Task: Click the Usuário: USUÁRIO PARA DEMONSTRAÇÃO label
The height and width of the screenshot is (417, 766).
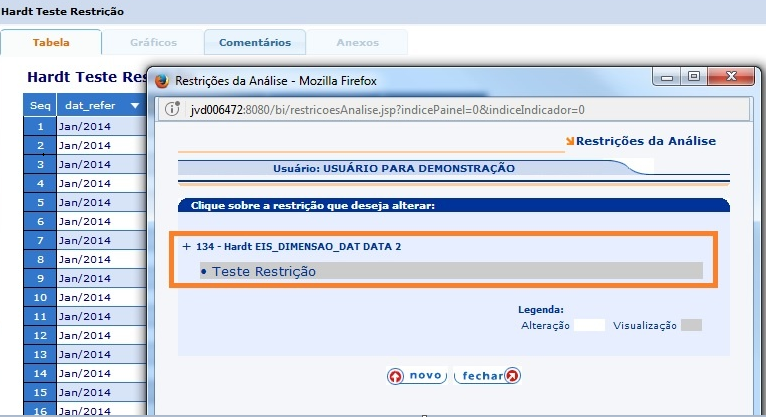Action: [x=394, y=168]
